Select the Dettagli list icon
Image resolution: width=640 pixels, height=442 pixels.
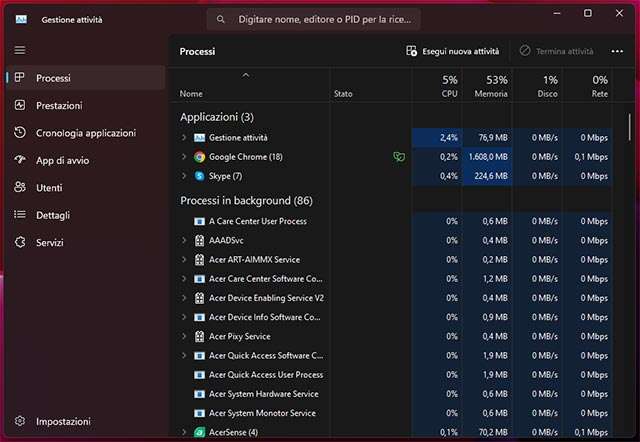[20, 215]
